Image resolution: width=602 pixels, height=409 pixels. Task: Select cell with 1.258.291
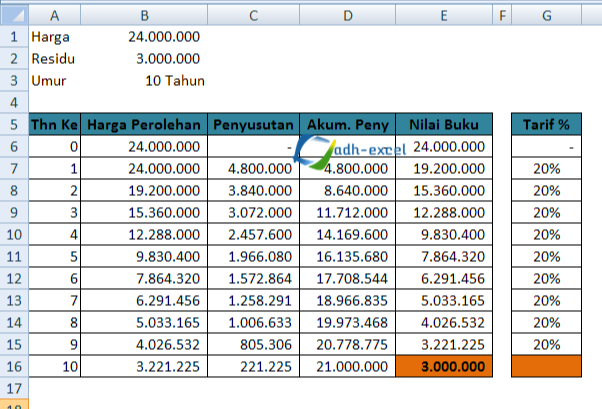tap(253, 300)
